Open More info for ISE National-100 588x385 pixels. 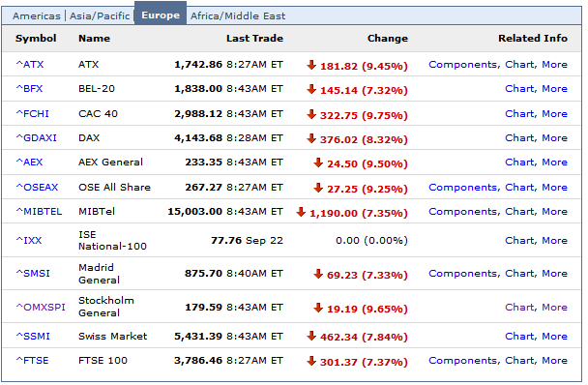coord(554,241)
